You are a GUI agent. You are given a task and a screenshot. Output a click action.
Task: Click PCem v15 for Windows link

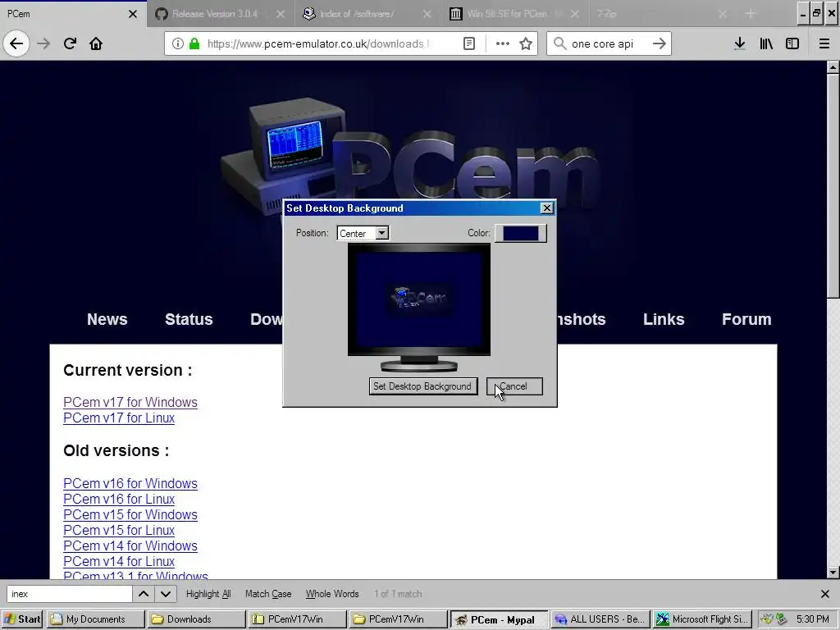(x=130, y=514)
